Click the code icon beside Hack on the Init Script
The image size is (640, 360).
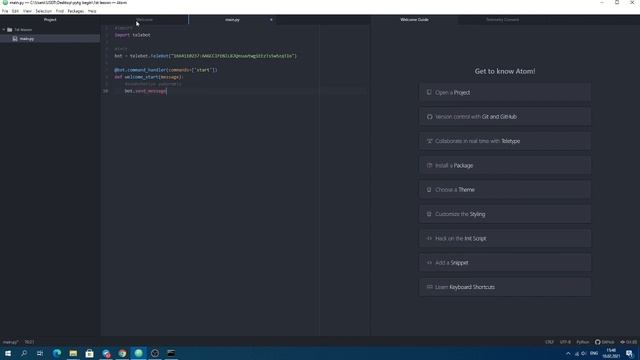pyautogui.click(x=429, y=238)
